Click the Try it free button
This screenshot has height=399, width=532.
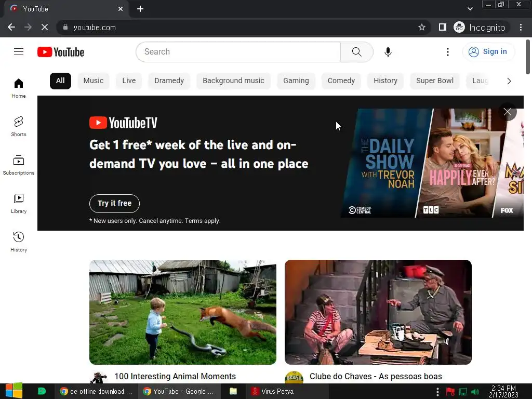114,203
